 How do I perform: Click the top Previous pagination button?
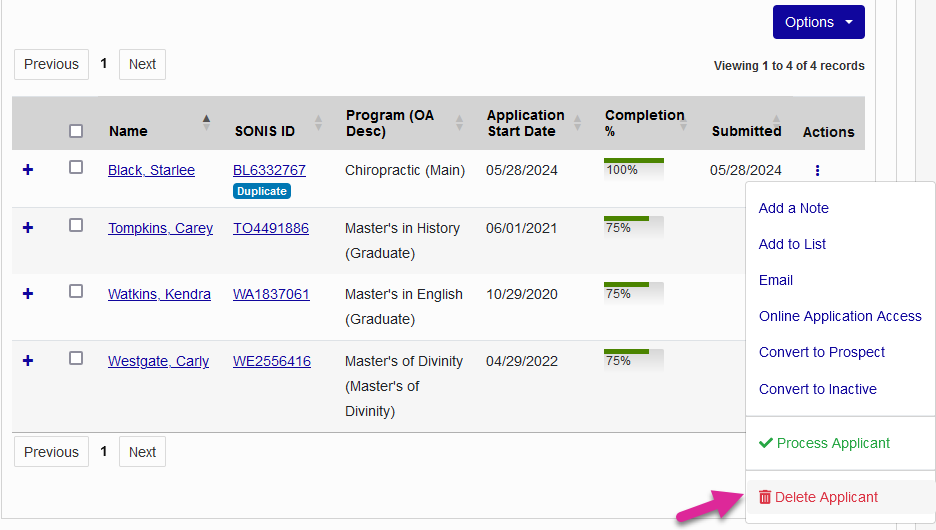pyautogui.click(x=51, y=64)
